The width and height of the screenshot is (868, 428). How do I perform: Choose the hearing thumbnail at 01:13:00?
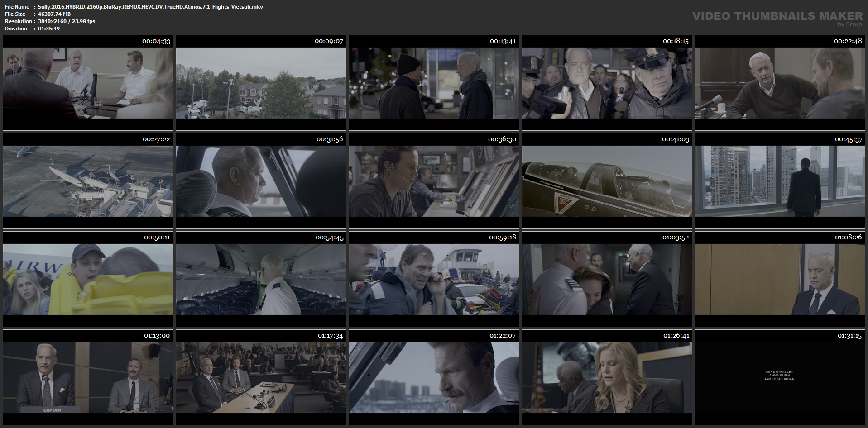(88, 377)
